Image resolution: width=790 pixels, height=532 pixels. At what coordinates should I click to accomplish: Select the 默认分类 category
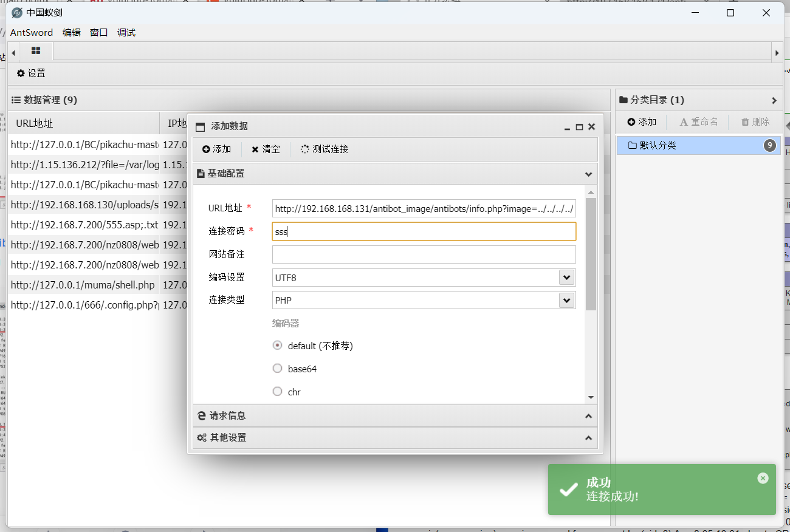(699, 145)
